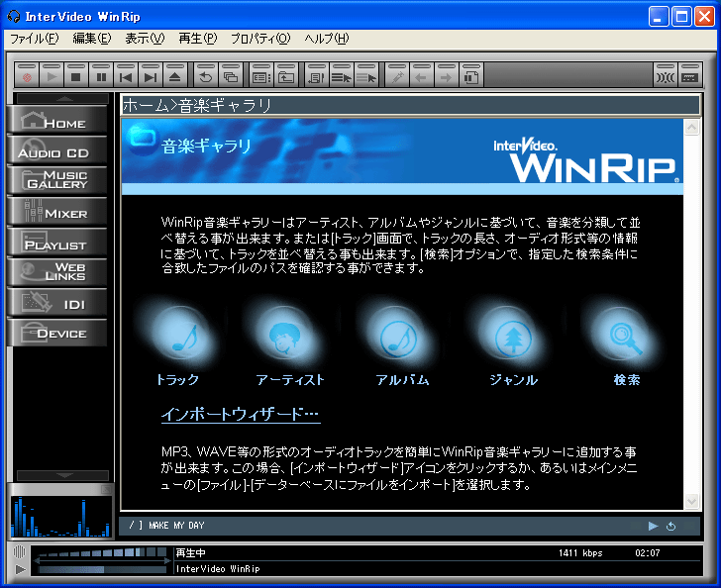721x588 pixels.
Task: Toggle the repeat loop toolbar icon
Action: coord(206,75)
